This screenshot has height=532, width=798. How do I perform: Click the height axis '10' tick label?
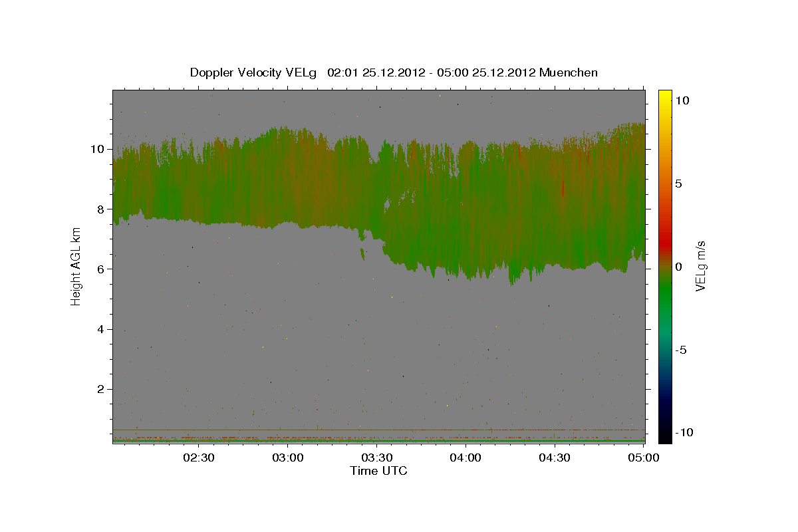point(98,149)
